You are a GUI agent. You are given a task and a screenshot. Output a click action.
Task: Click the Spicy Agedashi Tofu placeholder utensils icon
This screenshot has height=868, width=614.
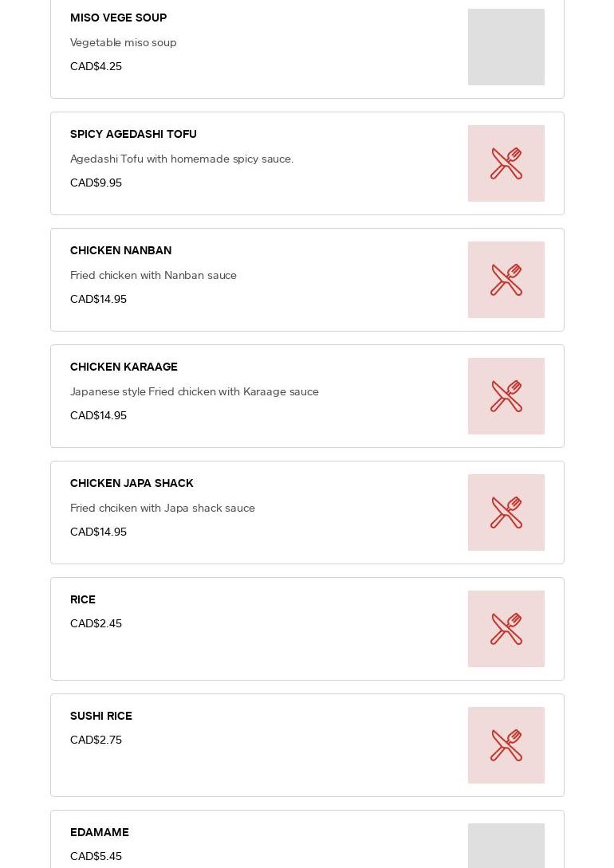click(506, 163)
